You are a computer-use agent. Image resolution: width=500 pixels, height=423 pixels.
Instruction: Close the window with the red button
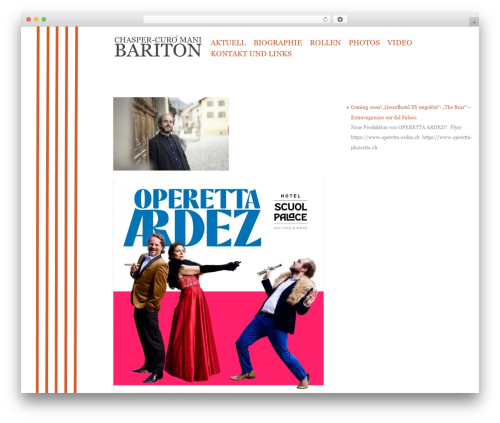pos(29,19)
